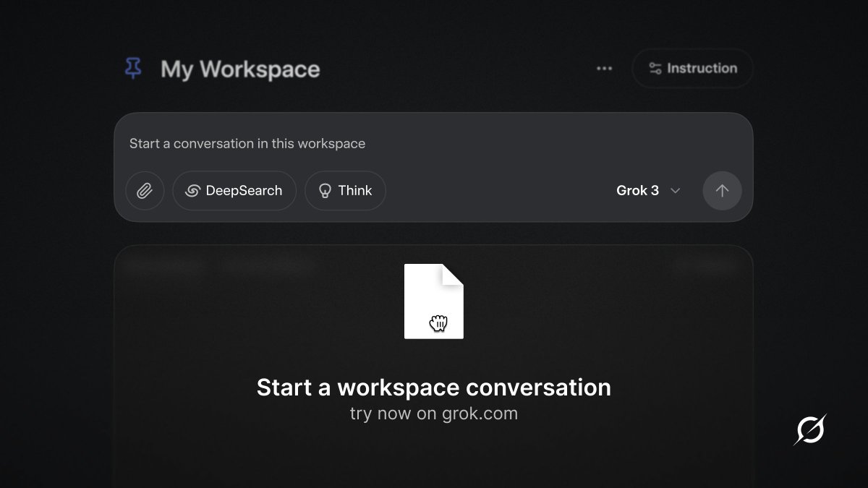Click the My Workspace title
The height and width of the screenshot is (488, 868).
coord(240,69)
